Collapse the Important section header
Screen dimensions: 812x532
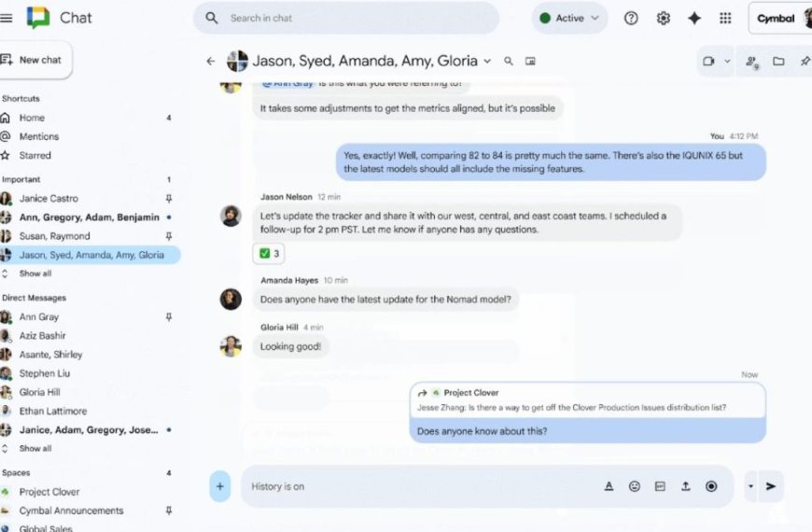(21, 179)
